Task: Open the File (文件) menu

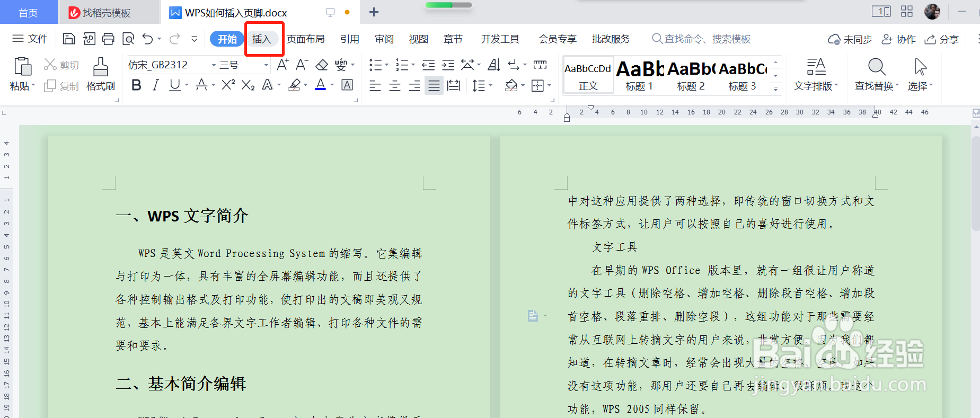Action: point(30,39)
